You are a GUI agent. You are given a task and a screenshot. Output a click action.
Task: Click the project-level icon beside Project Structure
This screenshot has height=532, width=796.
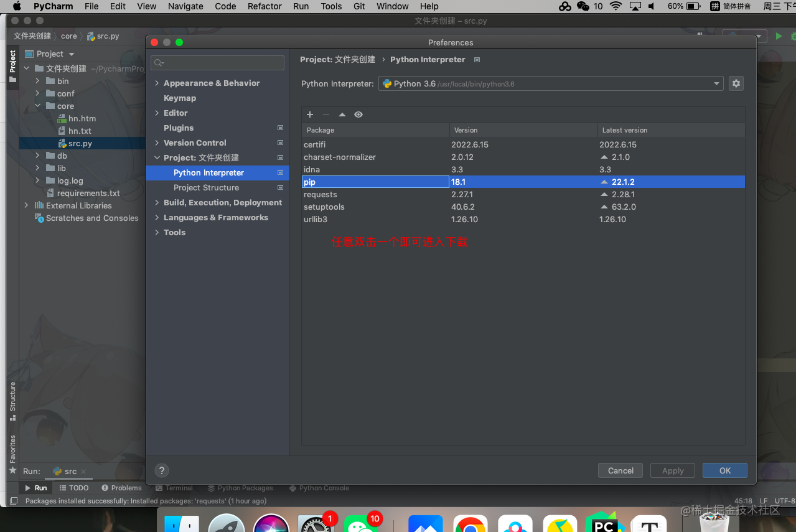pyautogui.click(x=280, y=187)
